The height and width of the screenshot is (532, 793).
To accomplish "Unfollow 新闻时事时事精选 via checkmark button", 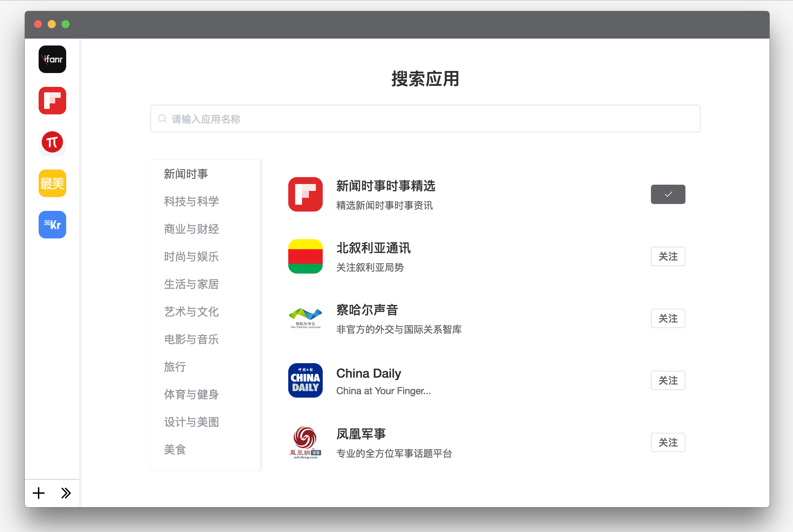I will pyautogui.click(x=667, y=194).
